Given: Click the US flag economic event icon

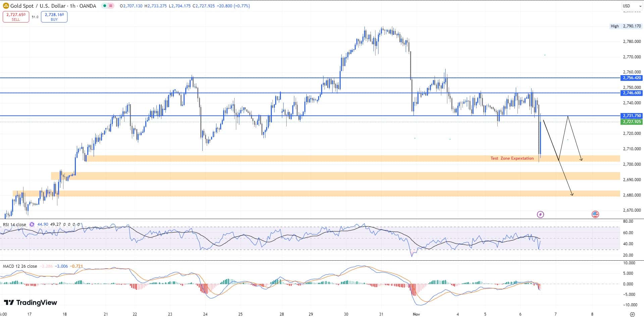Looking at the screenshot, I should pyautogui.click(x=595, y=214).
